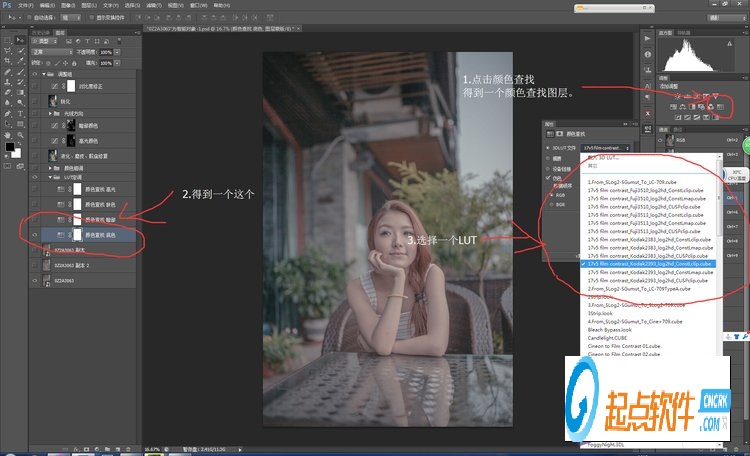
Task: Choose Bleach Bypass.look from LUT list
Action: [x=611, y=328]
